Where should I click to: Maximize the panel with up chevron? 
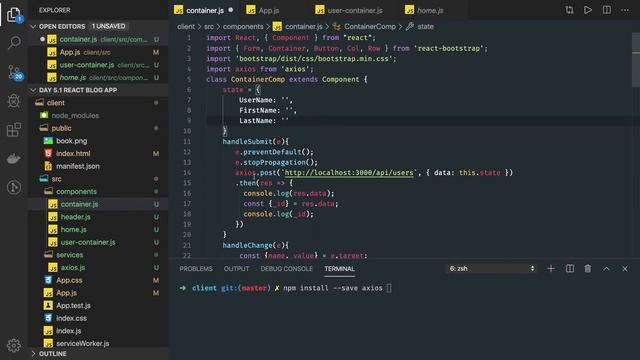tap(606, 269)
